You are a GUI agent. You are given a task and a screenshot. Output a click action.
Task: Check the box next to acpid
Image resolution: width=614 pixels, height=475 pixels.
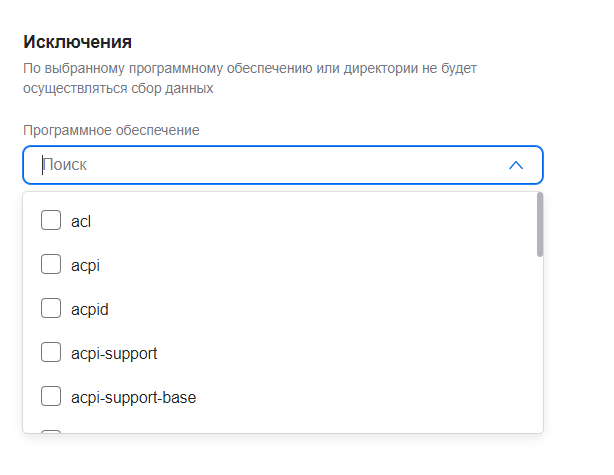tap(51, 309)
